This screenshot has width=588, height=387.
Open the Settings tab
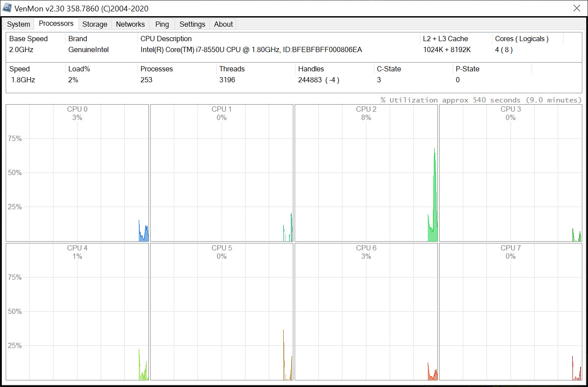pyautogui.click(x=192, y=24)
